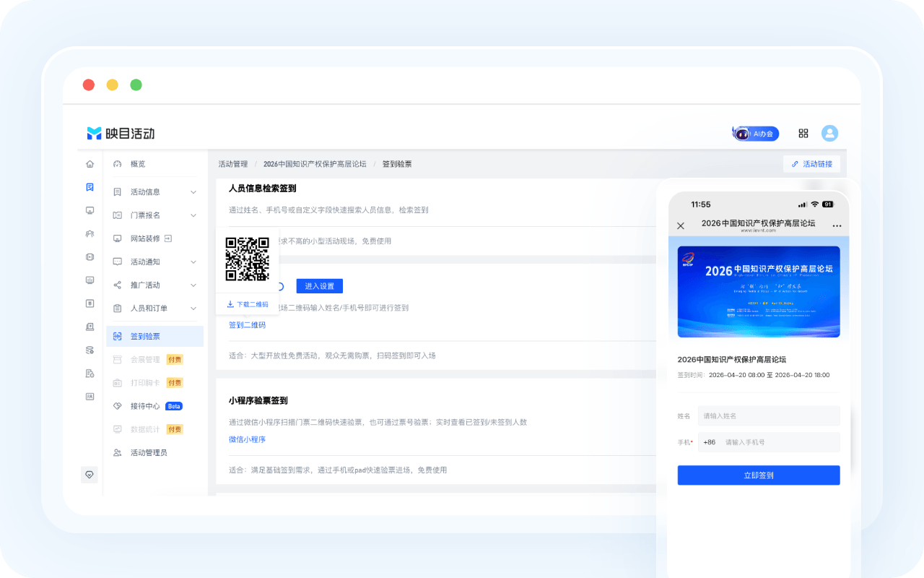The image size is (924, 578).
Task: Click 2026中国知识产权保护高层论坛 breadcrumb
Action: pos(315,164)
